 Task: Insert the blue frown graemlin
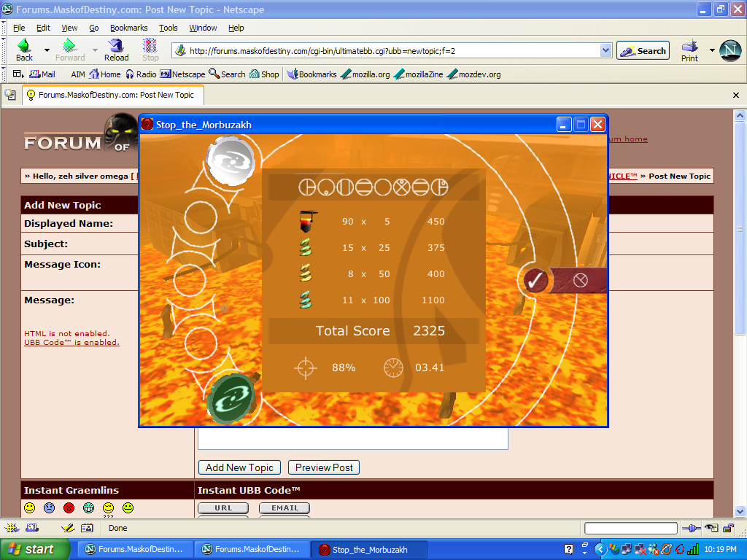(x=49, y=508)
